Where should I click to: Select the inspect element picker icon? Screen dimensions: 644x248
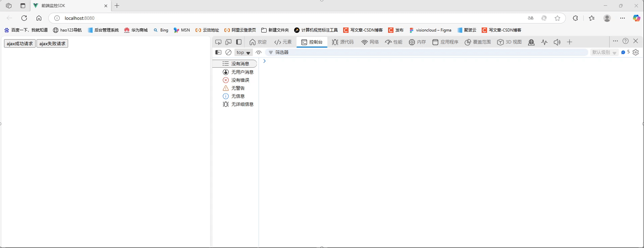tap(218, 42)
